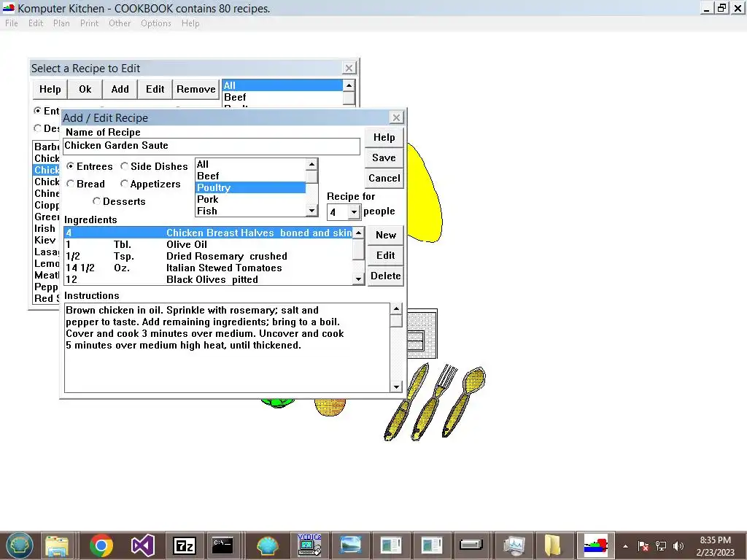Open the yellow folder taskbar icon
Image resolution: width=747 pixels, height=560 pixels.
pos(552,545)
